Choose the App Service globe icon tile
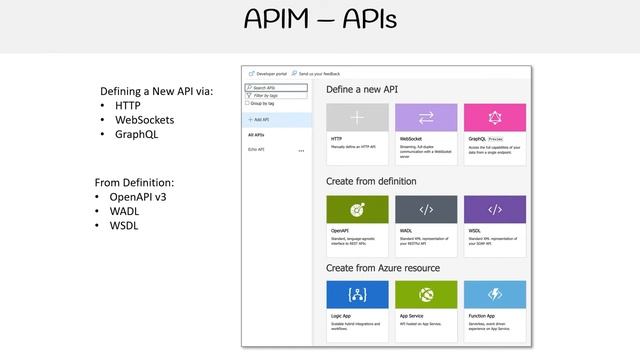This screenshot has height=360, width=640. pyautogui.click(x=426, y=294)
